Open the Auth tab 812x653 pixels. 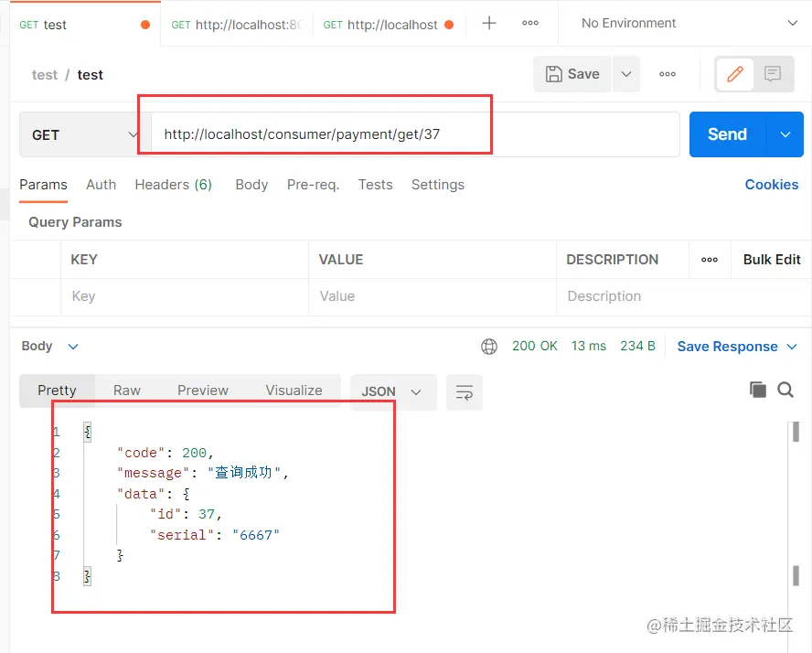point(101,185)
